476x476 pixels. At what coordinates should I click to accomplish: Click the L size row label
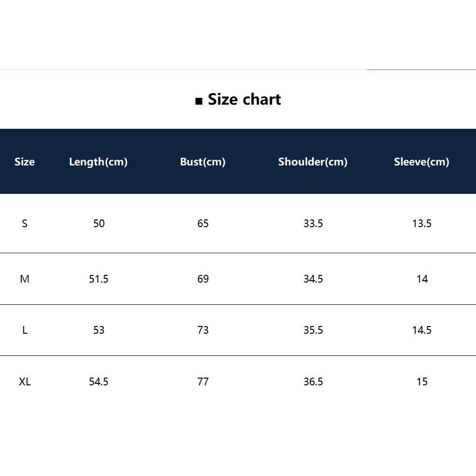tap(25, 330)
